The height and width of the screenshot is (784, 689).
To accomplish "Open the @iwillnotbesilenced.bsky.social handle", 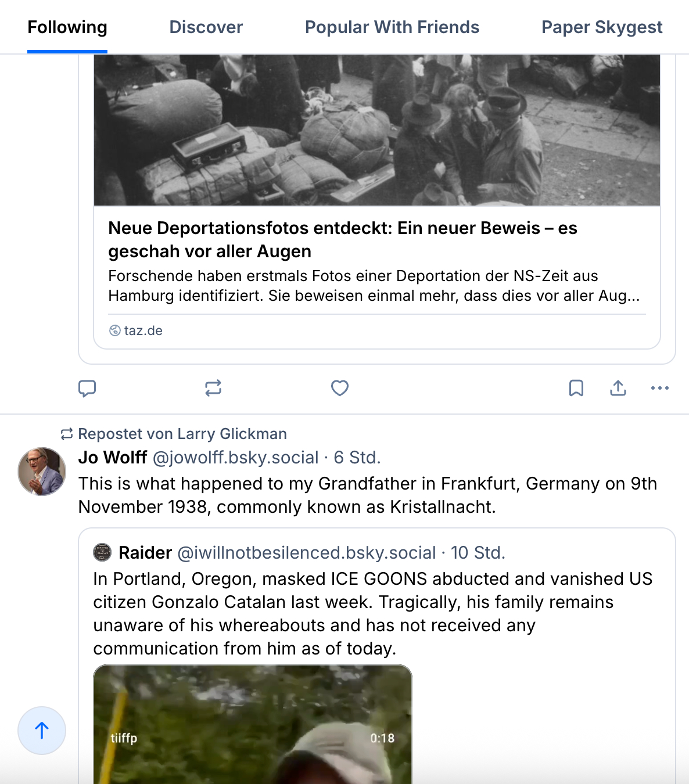I will (306, 553).
